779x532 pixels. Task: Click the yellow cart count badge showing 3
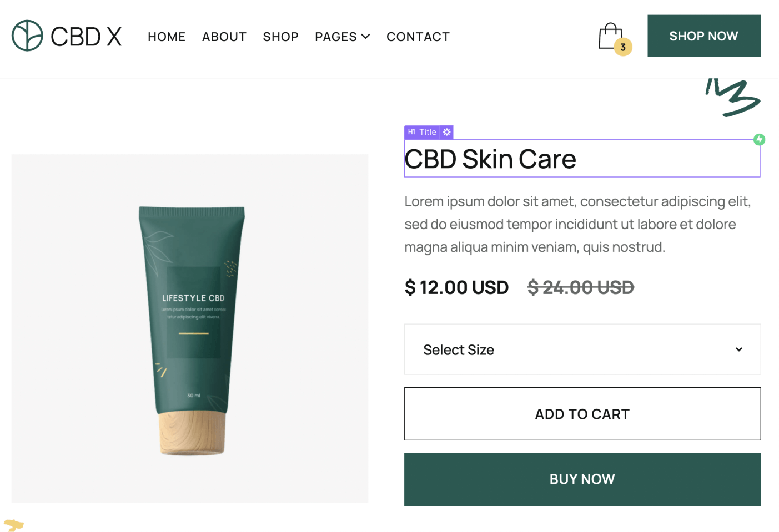coord(623,47)
